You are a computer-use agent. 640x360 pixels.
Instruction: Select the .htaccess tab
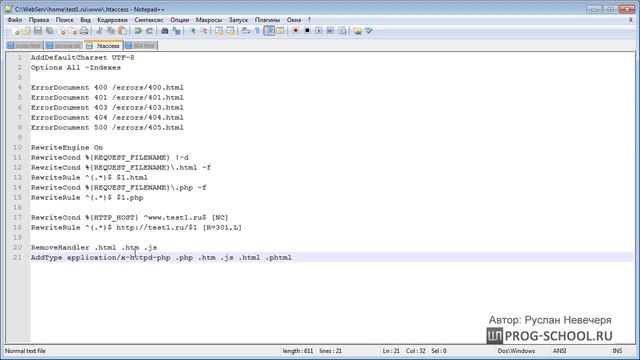(x=104, y=46)
